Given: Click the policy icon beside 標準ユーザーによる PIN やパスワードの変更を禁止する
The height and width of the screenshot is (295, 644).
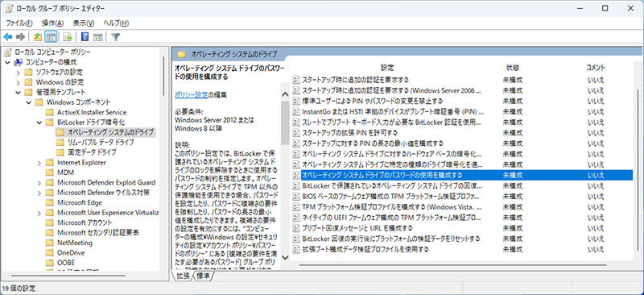Looking at the screenshot, I should tap(296, 101).
